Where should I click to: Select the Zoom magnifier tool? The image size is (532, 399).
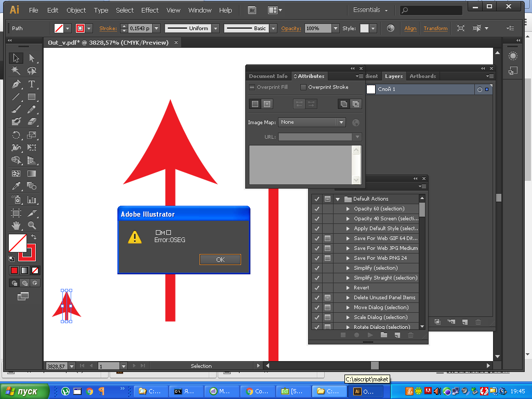(x=32, y=225)
